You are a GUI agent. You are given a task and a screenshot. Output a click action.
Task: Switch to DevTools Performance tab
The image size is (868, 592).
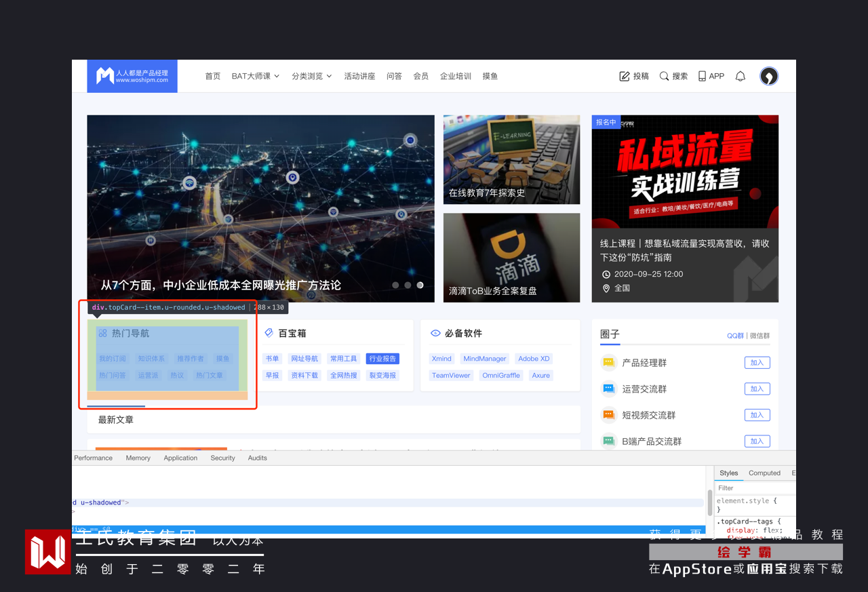tap(93, 458)
